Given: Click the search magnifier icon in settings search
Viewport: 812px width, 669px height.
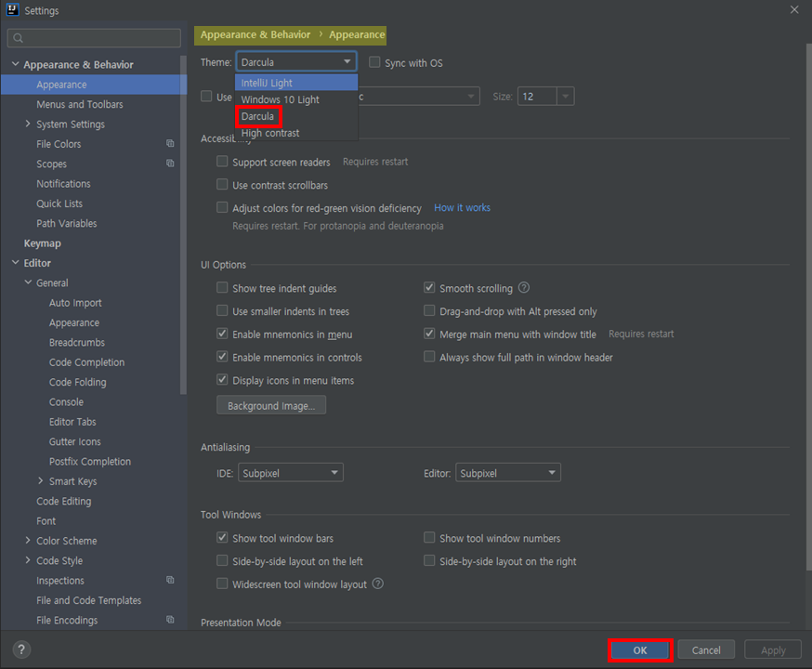Looking at the screenshot, I should [x=19, y=38].
